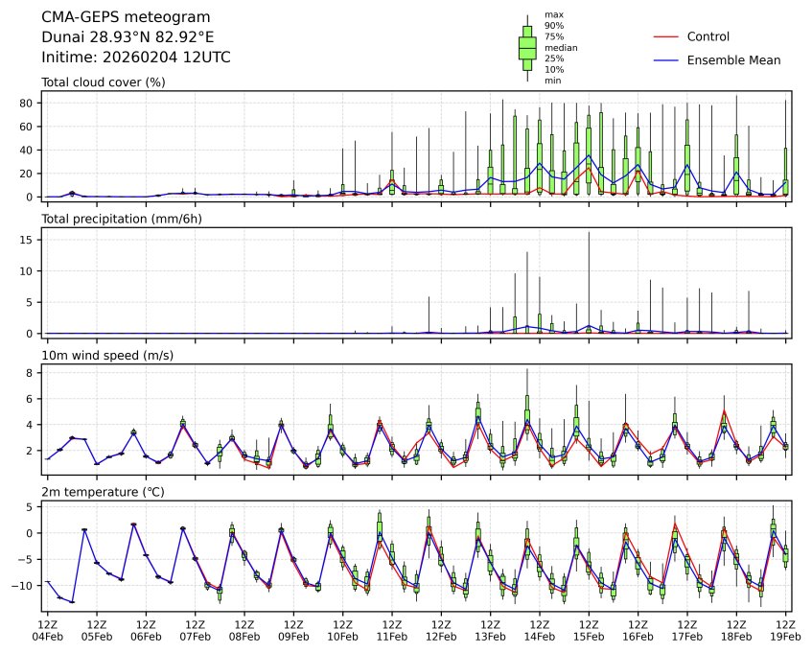Click the 12Z 19Feb time axis label
The image size is (812, 653).
(x=785, y=629)
